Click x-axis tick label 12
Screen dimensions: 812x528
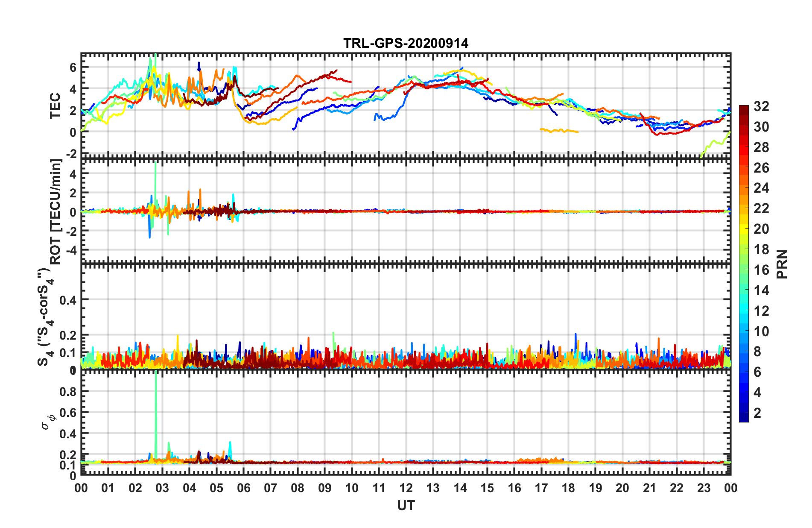(x=406, y=488)
